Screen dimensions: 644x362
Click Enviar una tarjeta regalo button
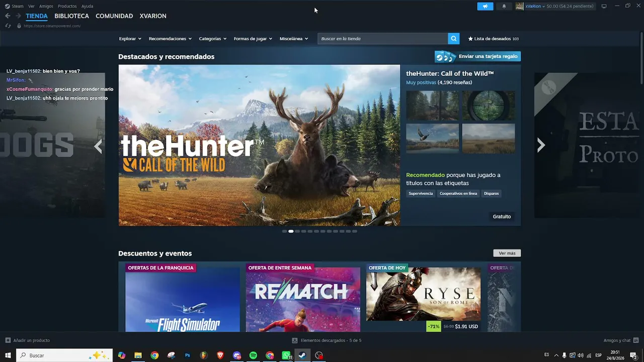click(x=477, y=56)
